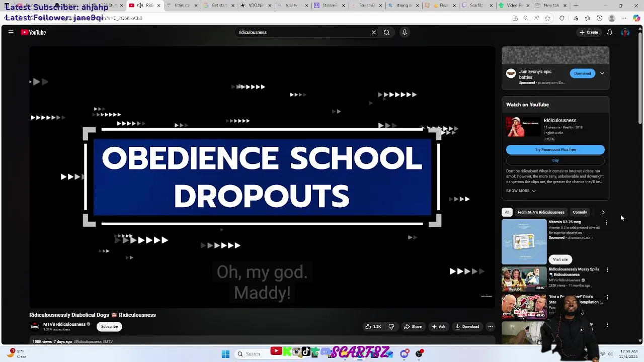Open the browser profile icon
The image size is (644, 362).
pos(612,18)
